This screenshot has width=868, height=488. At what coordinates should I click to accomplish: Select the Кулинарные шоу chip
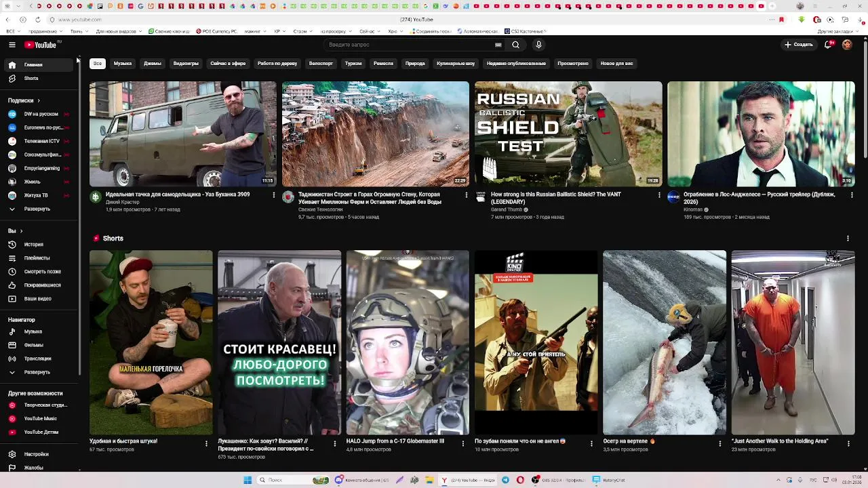coord(456,64)
